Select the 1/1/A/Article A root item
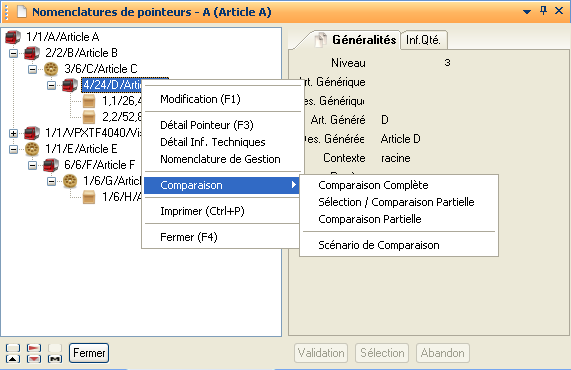Image resolution: width=571 pixels, height=370 pixels. 63,37
